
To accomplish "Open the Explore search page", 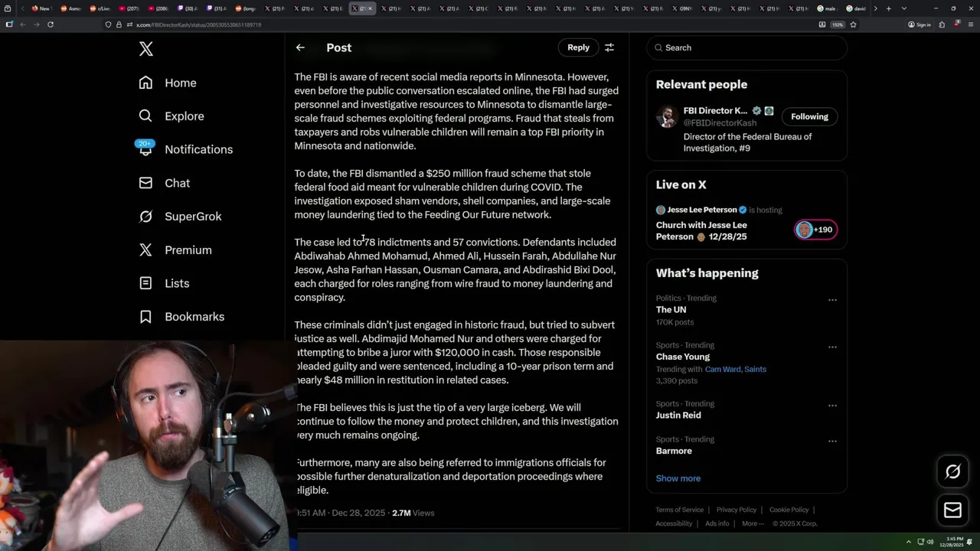I will [171, 116].
